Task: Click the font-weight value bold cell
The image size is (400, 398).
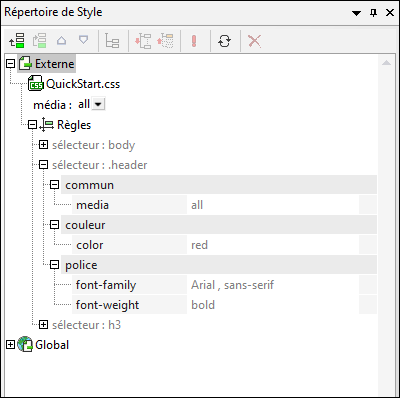Action: pyautogui.click(x=273, y=305)
